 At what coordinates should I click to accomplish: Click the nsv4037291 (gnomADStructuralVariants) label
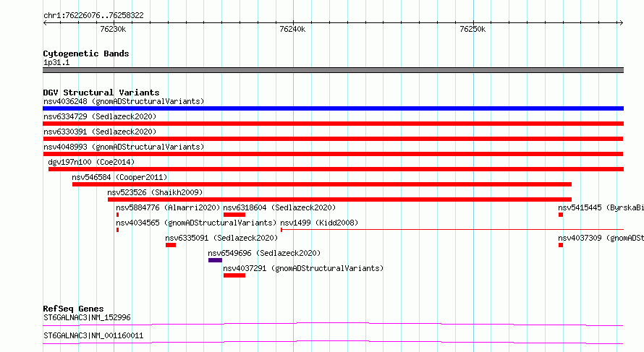pos(303,268)
